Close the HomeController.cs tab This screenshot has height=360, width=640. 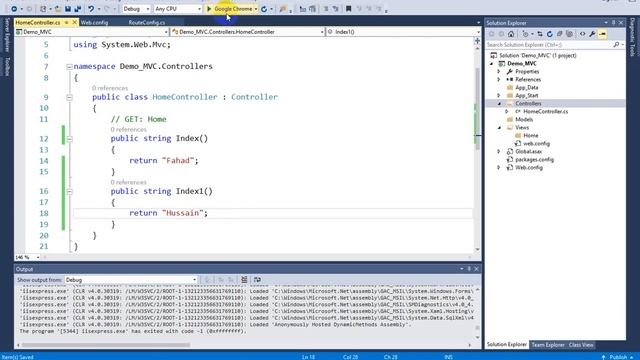point(74,22)
